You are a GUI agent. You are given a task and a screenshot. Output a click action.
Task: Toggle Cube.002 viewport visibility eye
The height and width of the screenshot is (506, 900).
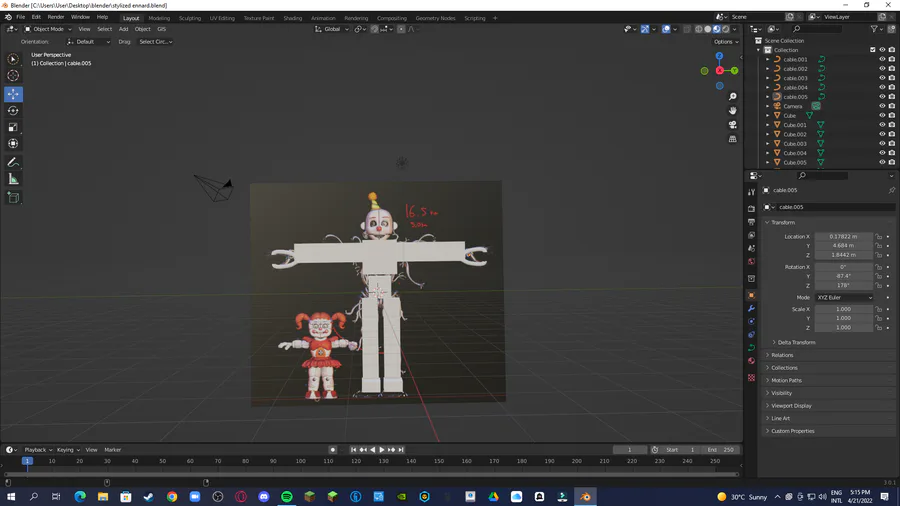(x=882, y=134)
